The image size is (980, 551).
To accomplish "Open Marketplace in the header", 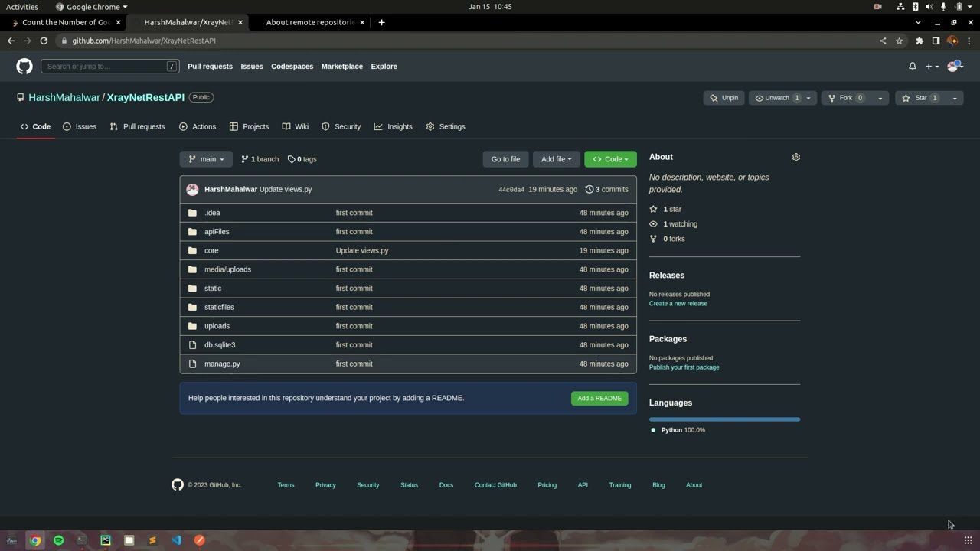I will click(342, 67).
